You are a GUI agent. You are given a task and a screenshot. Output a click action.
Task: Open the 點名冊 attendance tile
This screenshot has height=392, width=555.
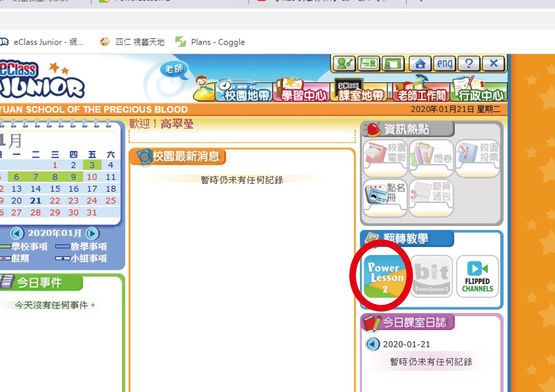click(385, 198)
